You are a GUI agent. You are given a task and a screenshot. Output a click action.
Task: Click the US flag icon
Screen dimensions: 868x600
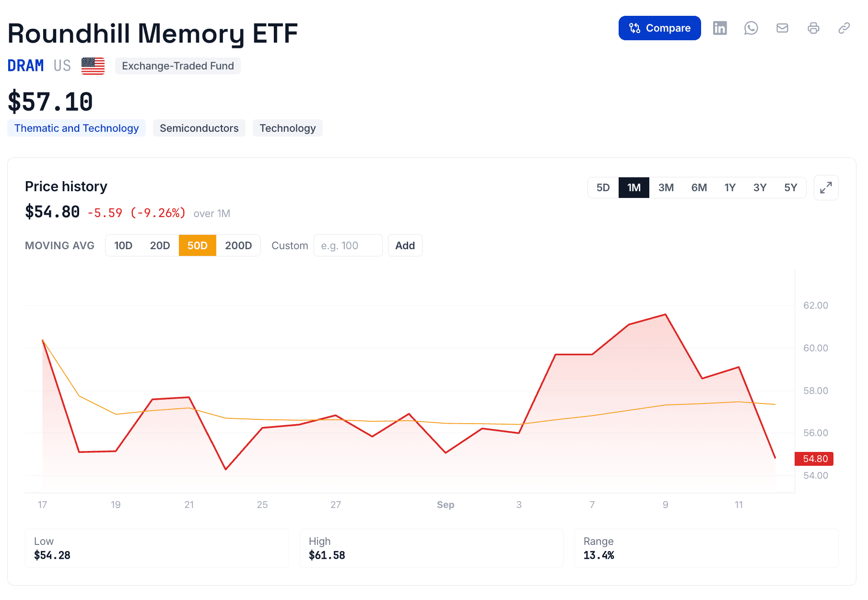click(x=93, y=66)
